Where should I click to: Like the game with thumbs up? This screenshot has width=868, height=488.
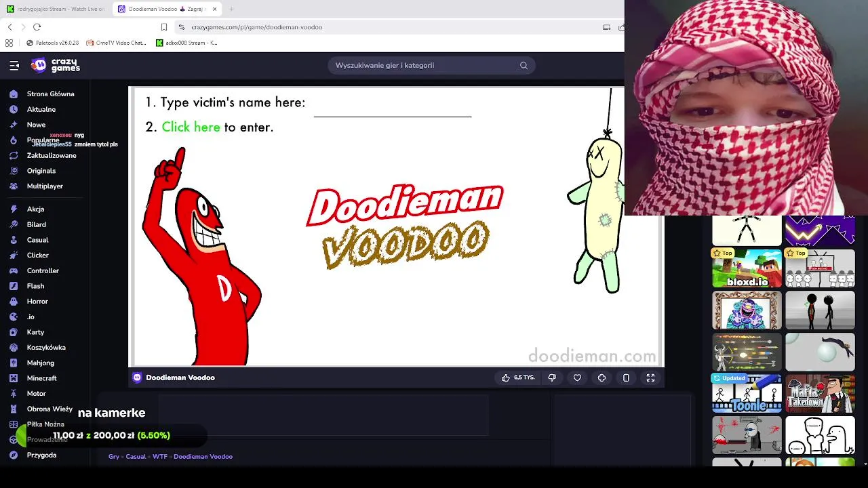click(x=505, y=378)
